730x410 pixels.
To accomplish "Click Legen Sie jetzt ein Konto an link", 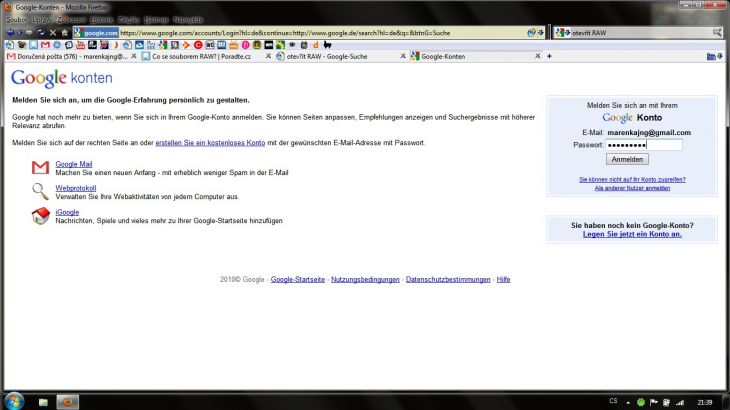I will tap(632, 234).
